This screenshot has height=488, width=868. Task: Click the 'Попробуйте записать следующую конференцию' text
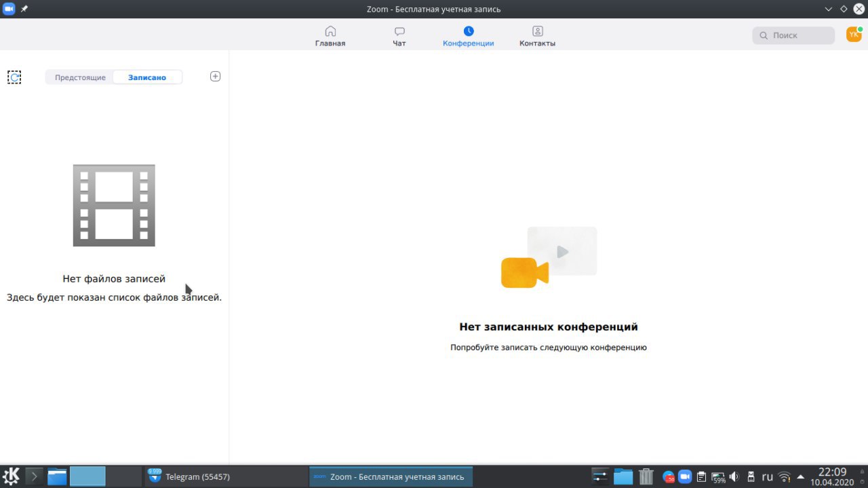point(549,348)
